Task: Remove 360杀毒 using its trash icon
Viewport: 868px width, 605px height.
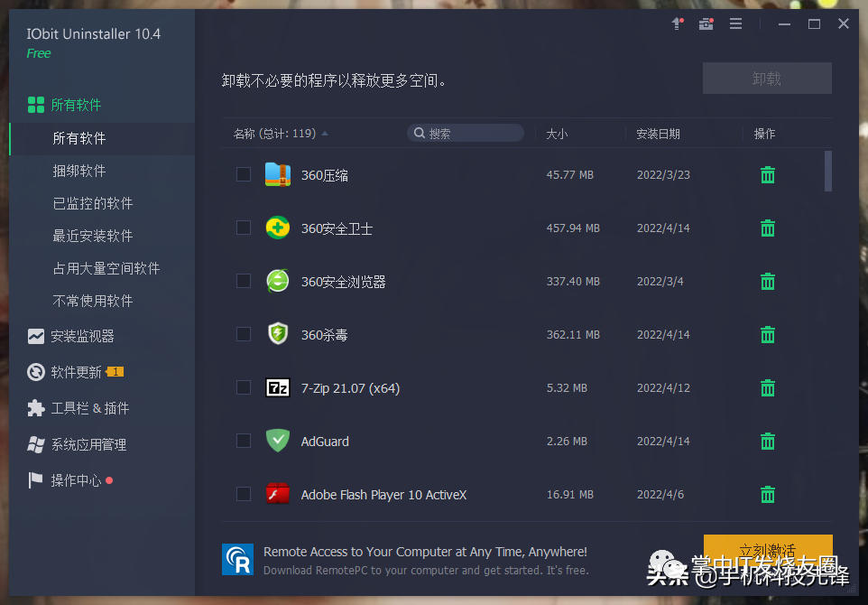Action: point(767,335)
